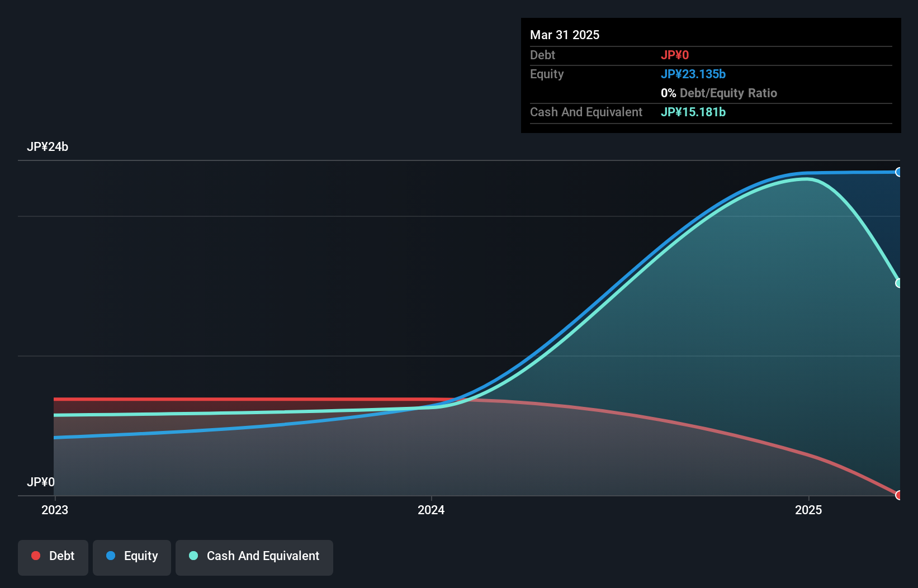Click the red JP¥0 debt value
This screenshot has width=918, height=588.
(675, 55)
